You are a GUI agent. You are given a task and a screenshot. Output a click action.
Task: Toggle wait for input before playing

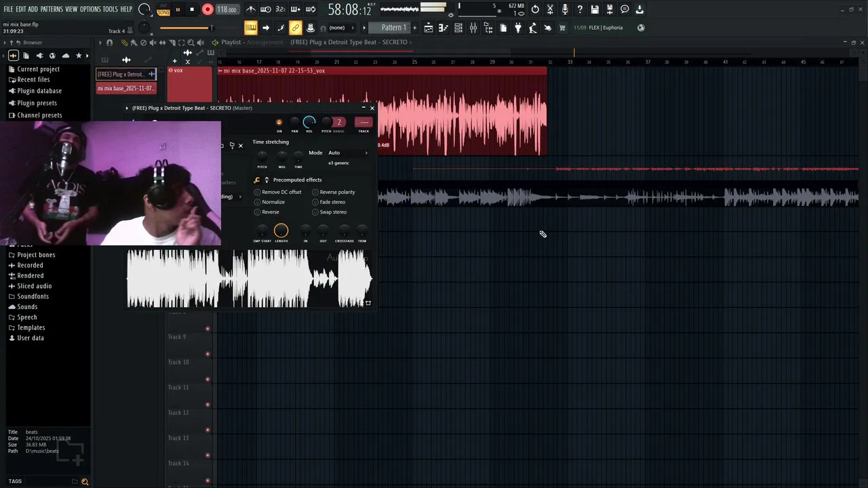266,9
